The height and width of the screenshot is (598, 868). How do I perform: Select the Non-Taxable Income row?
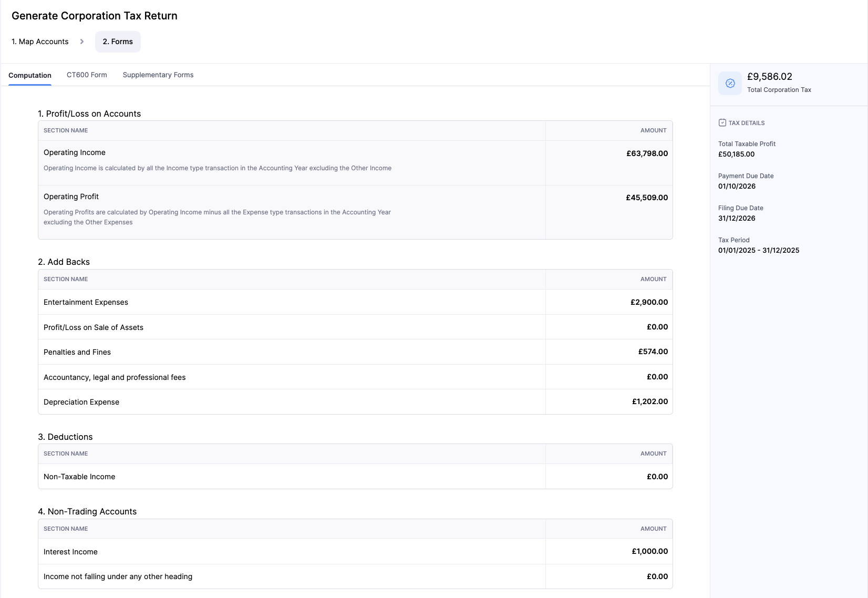79,477
